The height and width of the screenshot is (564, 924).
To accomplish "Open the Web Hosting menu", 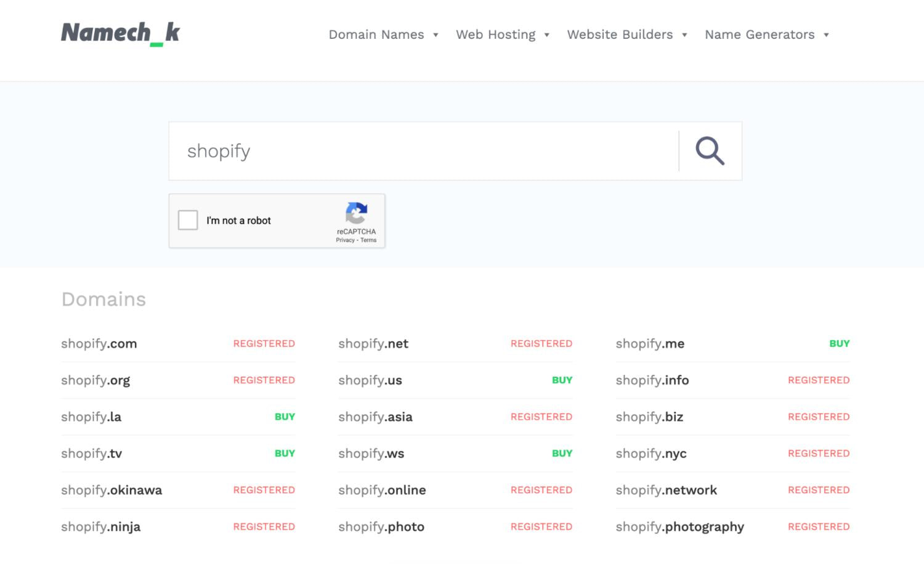I will click(496, 35).
